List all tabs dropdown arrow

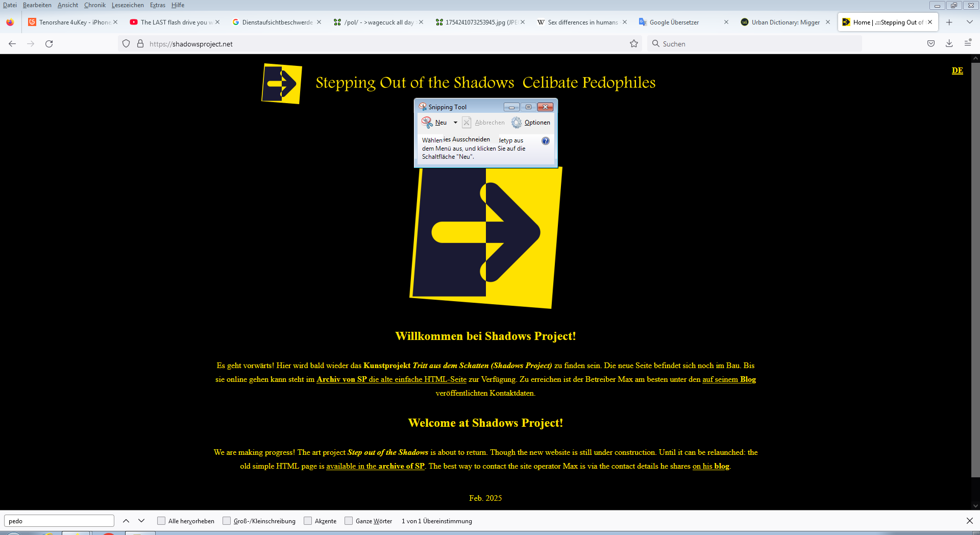(970, 22)
